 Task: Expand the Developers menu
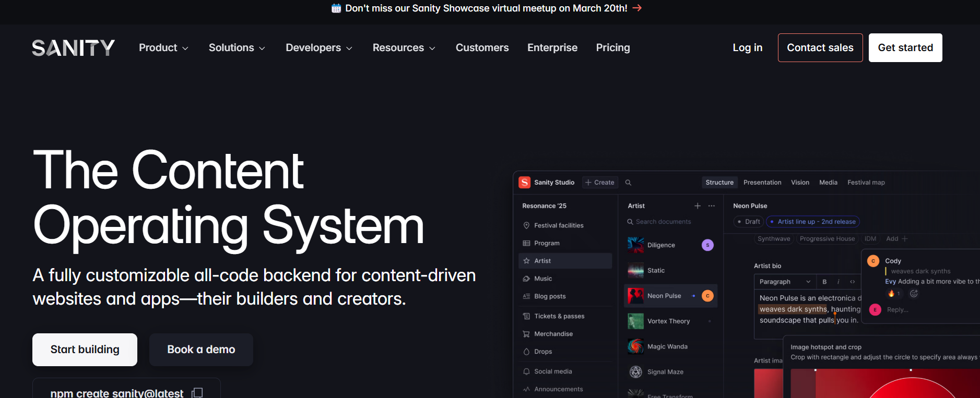click(319, 48)
